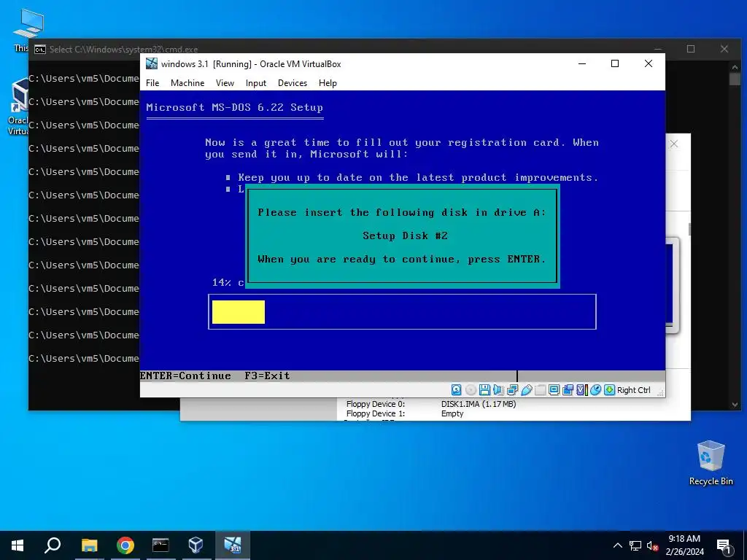Open the Recycle Bin desktop icon

point(711,463)
